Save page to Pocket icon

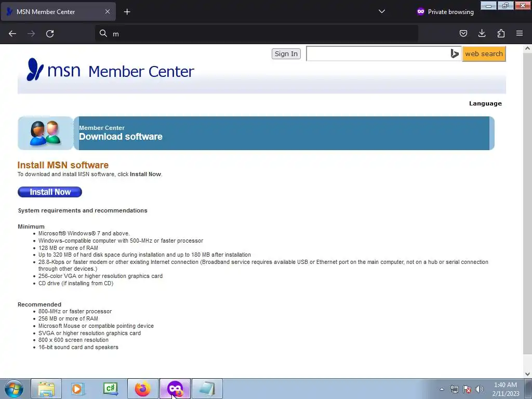tap(463, 33)
